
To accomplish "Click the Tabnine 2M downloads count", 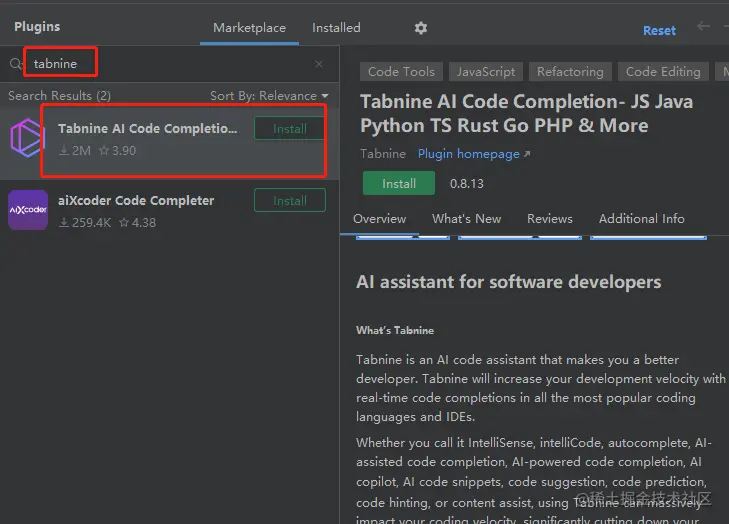I will 75,151.
